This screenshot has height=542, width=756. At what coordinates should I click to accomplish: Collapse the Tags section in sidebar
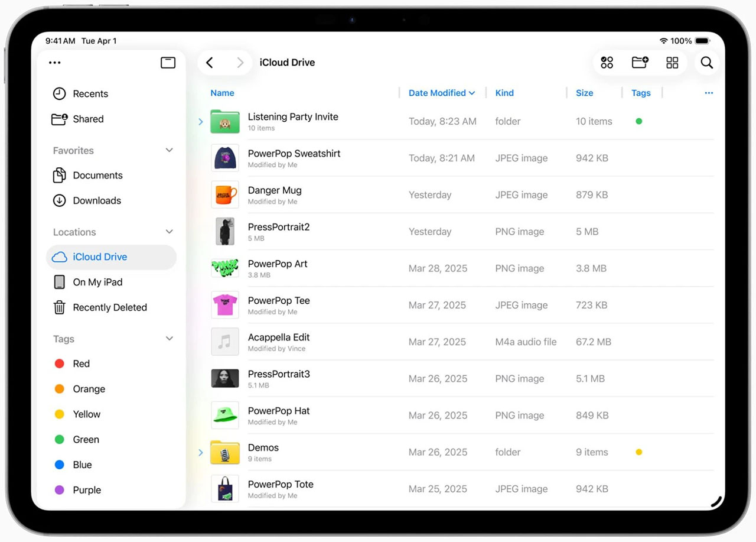169,339
